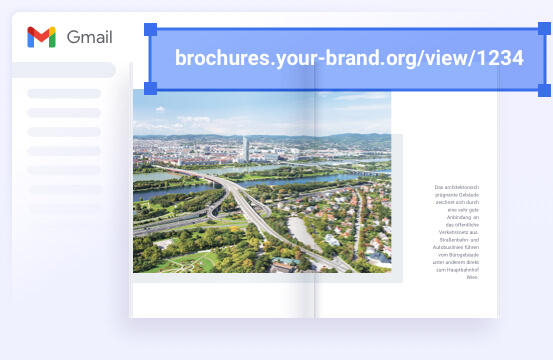Screen dimensions: 553x360
Task: Click the line "Das architektonisch" in the brochure
Action: [457, 187]
